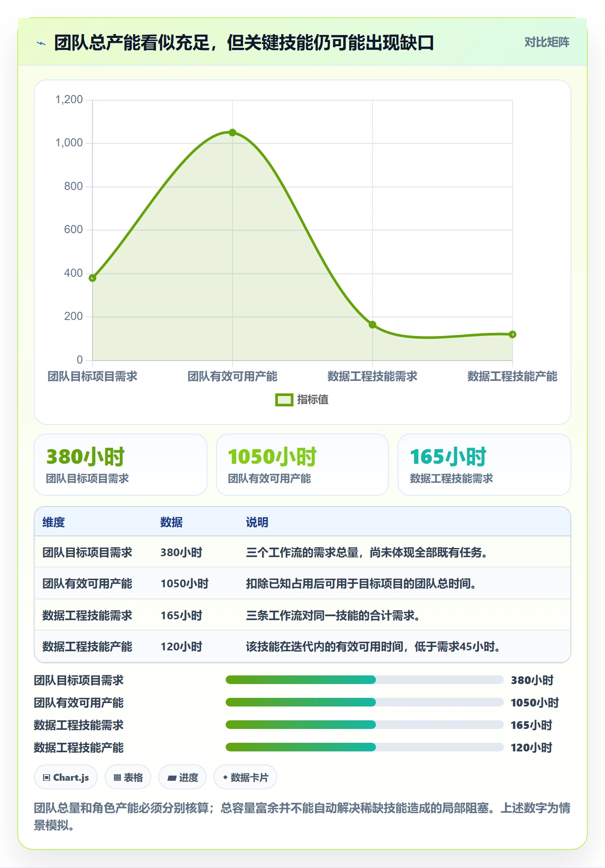Click the 团队有效可用产能 progress bar
Image resolution: width=605 pixels, height=868 pixels.
(x=364, y=703)
